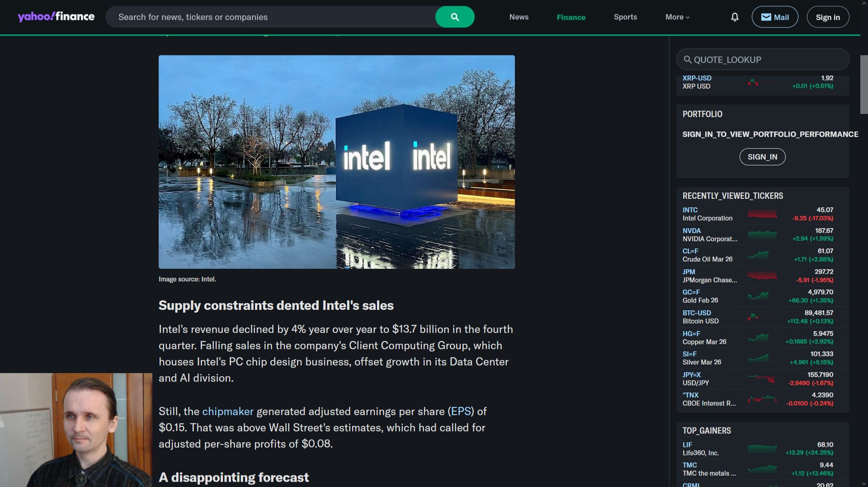Click the webcam video overlay
The width and height of the screenshot is (868, 487).
click(x=76, y=430)
